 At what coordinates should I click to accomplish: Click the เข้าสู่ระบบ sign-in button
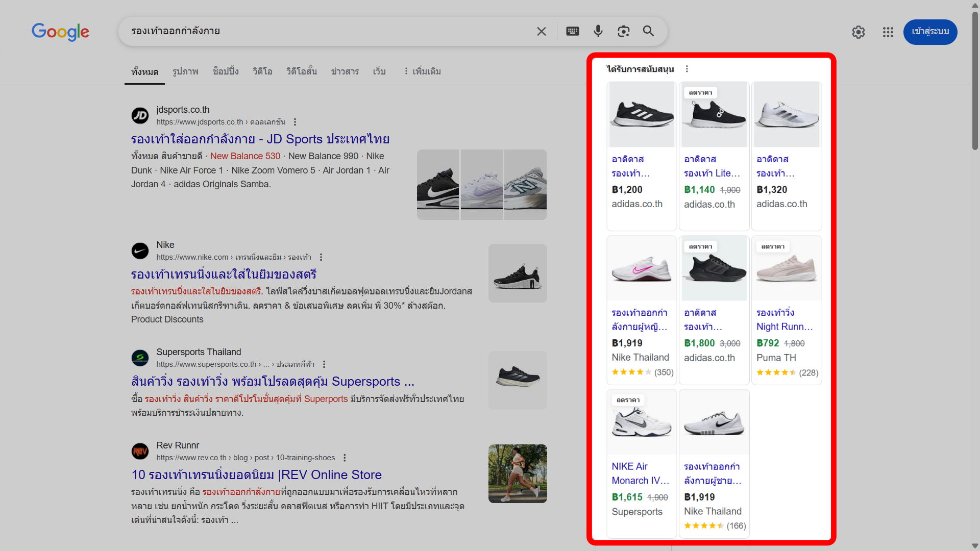(930, 32)
